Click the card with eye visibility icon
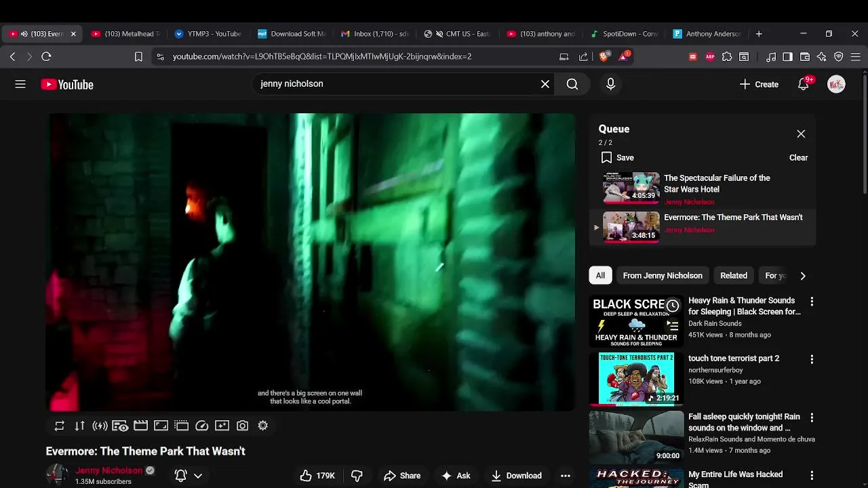 (x=121, y=426)
